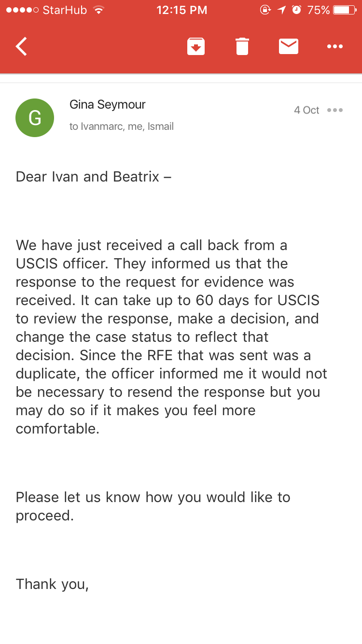Archive this email with the archive icon
362x644 pixels.
[196, 46]
